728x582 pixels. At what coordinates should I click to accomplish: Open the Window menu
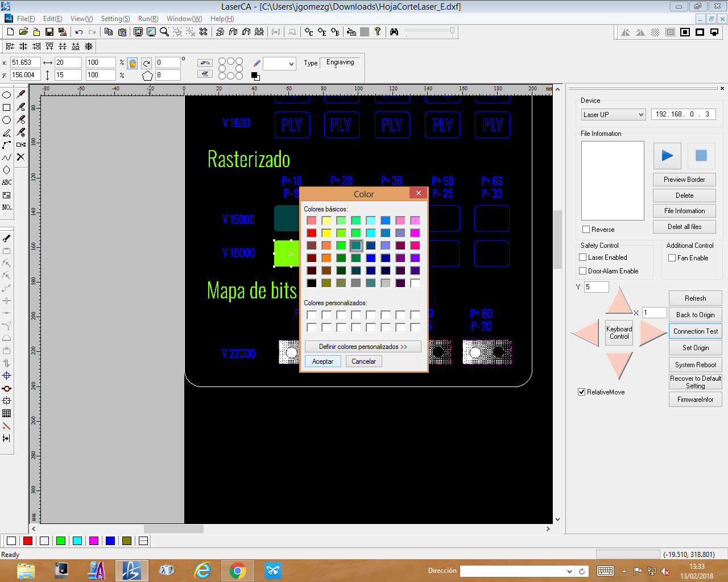coord(184,19)
